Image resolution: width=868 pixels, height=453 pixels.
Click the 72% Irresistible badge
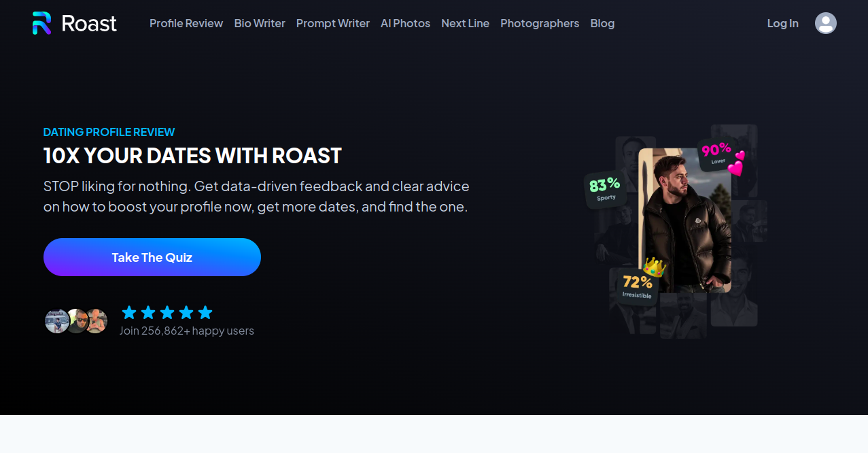[x=637, y=286]
